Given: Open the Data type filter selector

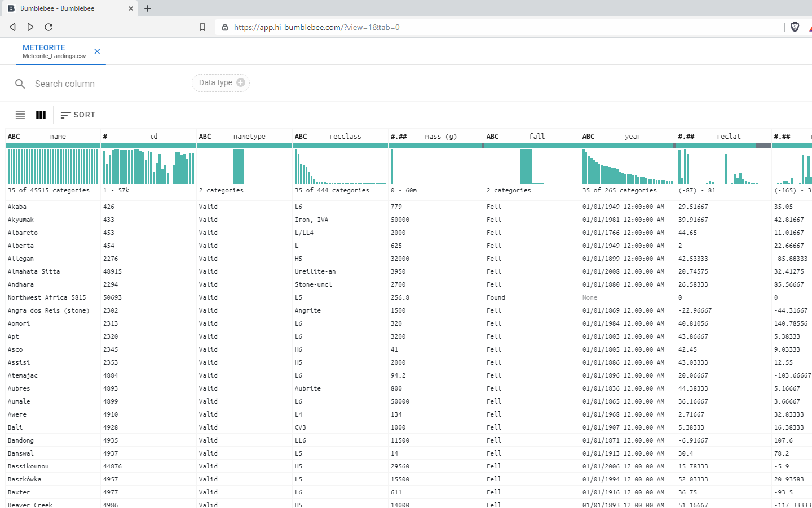Looking at the screenshot, I should pyautogui.click(x=220, y=82).
